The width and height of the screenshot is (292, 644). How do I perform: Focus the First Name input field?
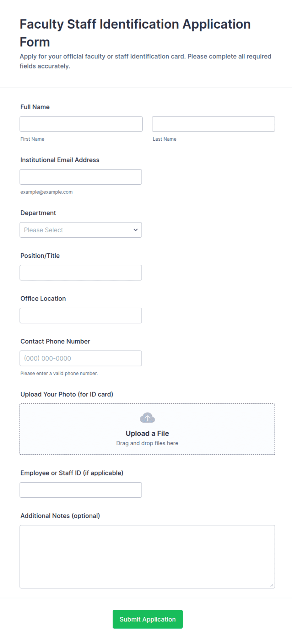81,124
